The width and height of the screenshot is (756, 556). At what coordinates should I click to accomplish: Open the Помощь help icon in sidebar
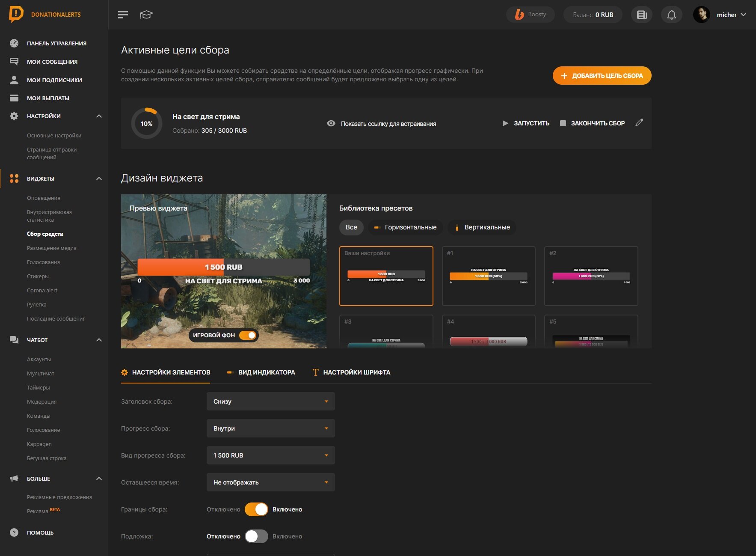(14, 532)
